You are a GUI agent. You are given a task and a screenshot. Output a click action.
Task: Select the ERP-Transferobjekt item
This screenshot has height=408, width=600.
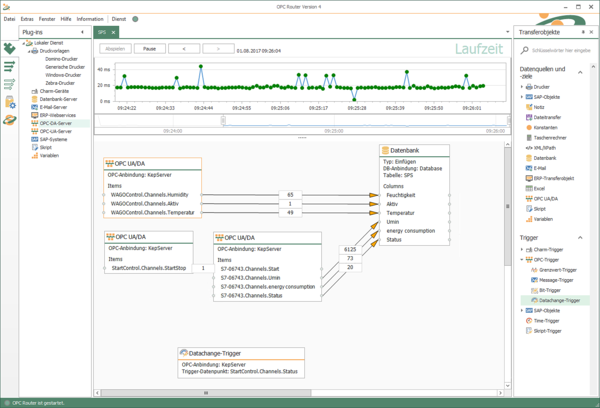(550, 178)
